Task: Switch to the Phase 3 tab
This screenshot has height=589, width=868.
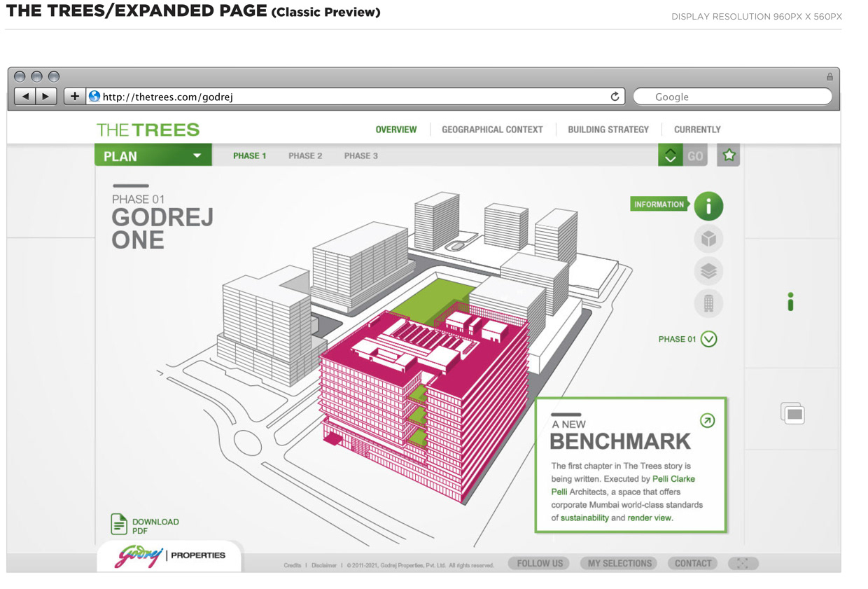Action: (360, 155)
